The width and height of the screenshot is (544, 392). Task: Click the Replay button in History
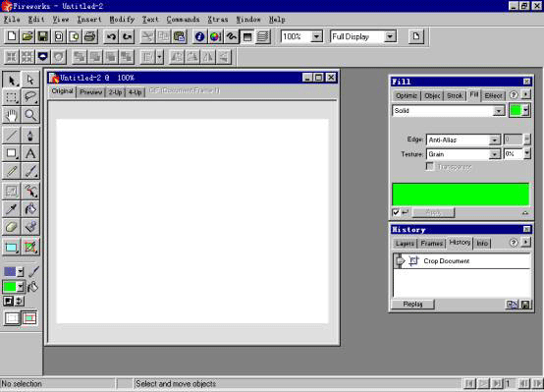point(412,304)
